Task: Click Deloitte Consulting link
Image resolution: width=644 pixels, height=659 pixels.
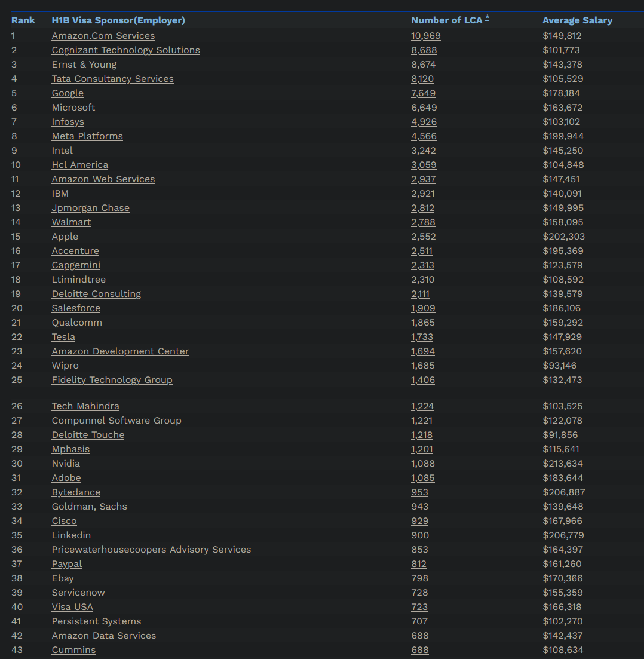Action: point(96,294)
